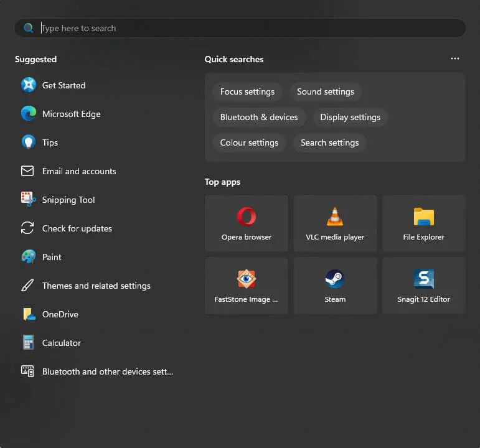Screen dimensions: 480x448
Task: Open the Get Started icon
Action: click(x=29, y=85)
